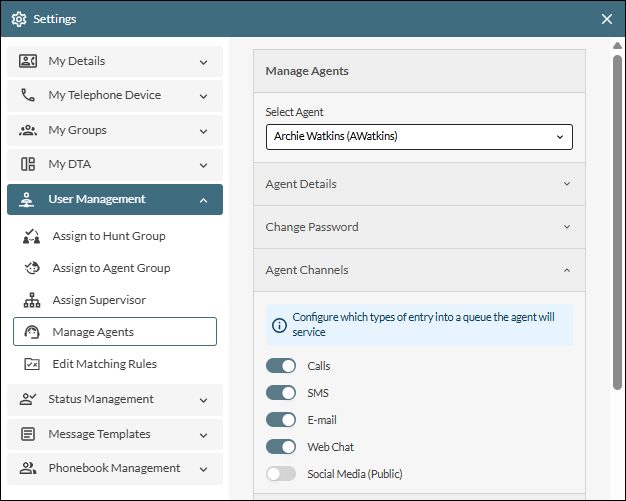Open Assign to Hunt Group page

tap(109, 236)
